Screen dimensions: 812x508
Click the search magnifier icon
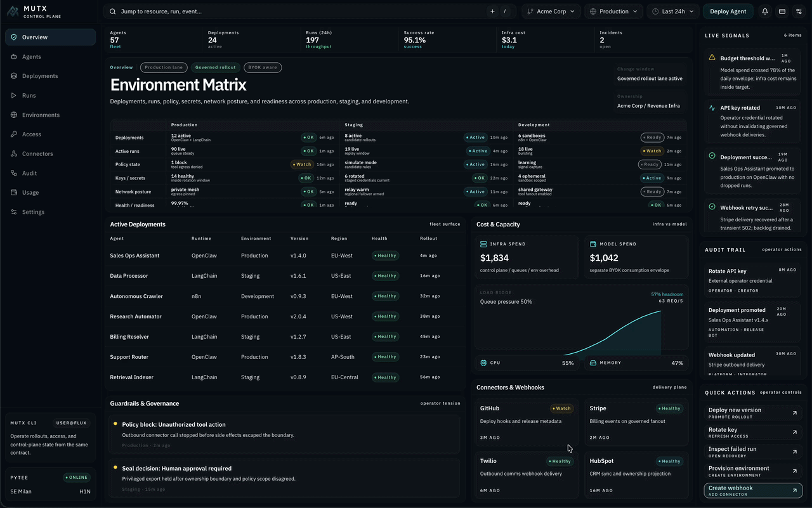[113, 11]
